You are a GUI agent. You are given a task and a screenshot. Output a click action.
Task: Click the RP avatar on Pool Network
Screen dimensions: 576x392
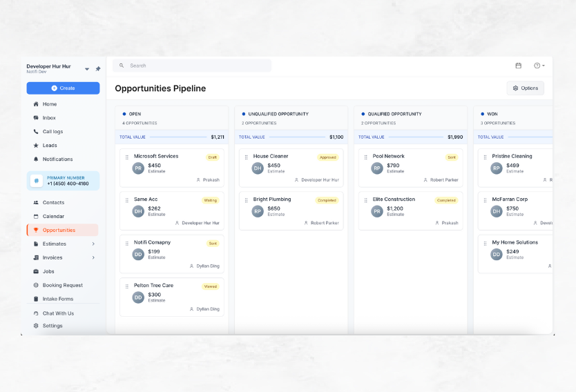tap(377, 168)
